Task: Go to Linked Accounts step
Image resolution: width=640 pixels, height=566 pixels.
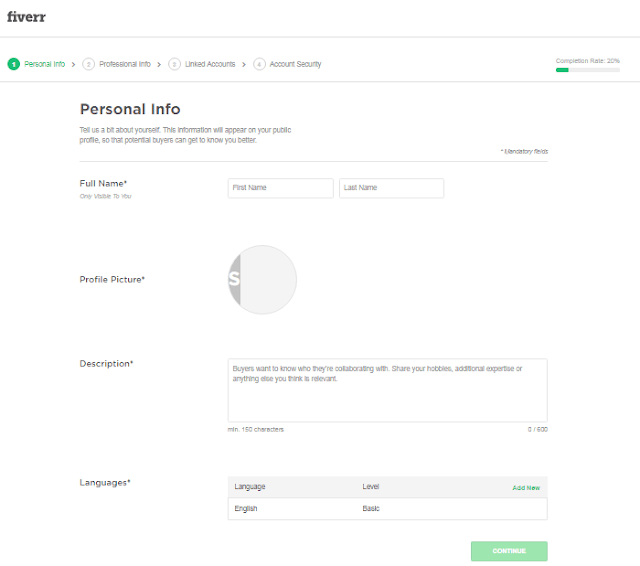Action: (x=210, y=64)
